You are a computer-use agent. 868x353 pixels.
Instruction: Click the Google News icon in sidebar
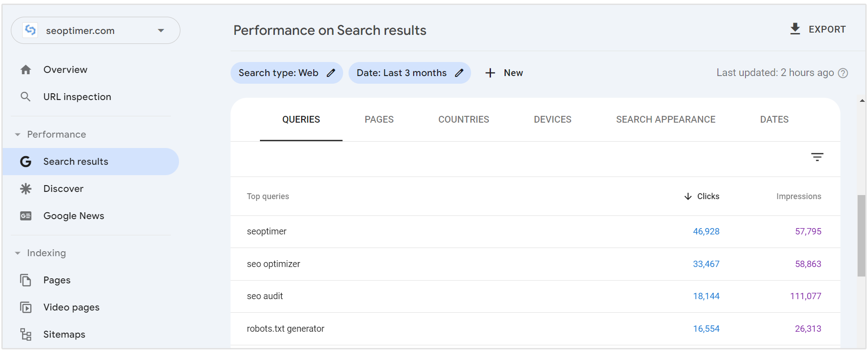pyautogui.click(x=26, y=216)
